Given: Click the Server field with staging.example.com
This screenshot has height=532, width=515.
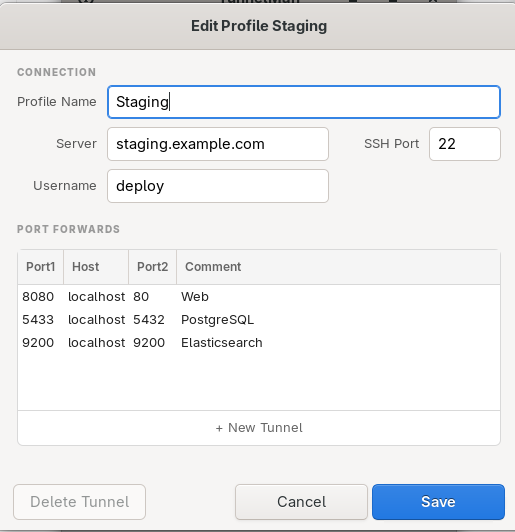Looking at the screenshot, I should tap(218, 144).
